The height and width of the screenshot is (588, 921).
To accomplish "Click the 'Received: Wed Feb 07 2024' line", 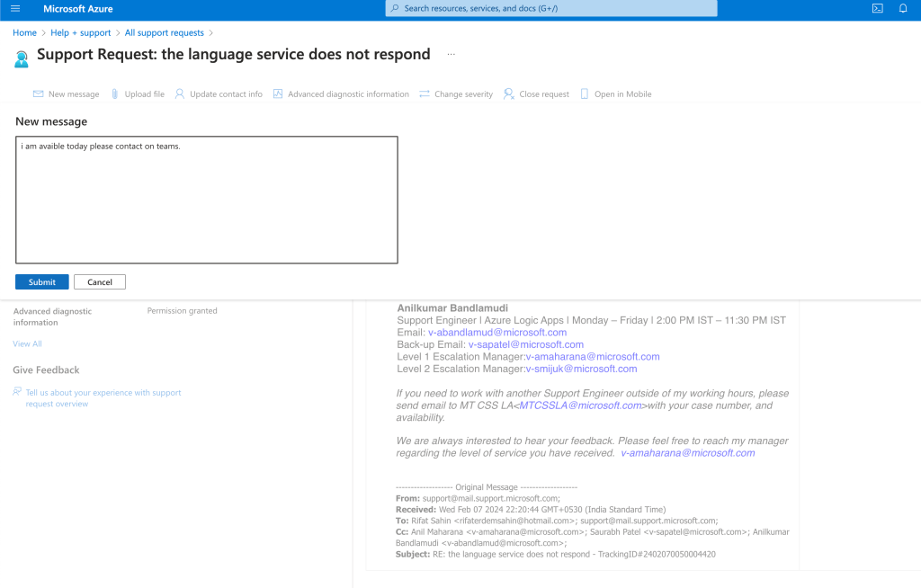I will pos(531,509).
